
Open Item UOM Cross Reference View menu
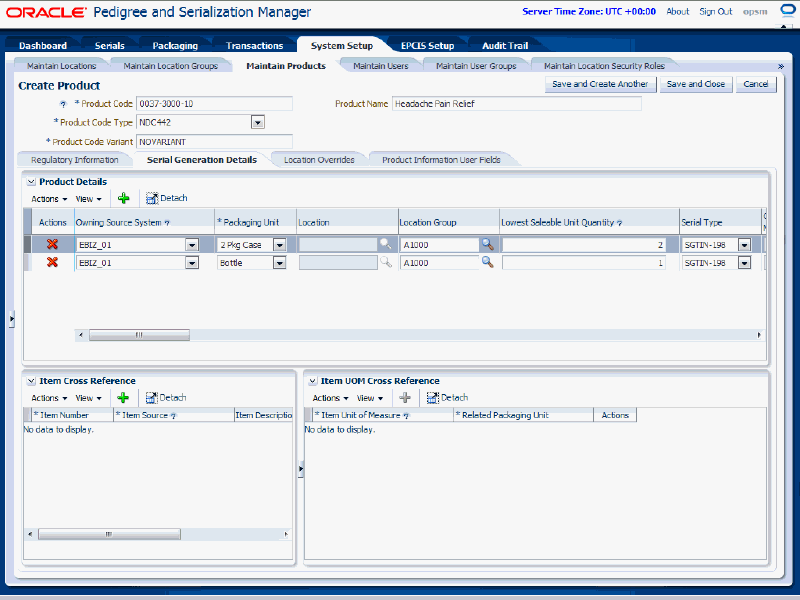point(370,398)
